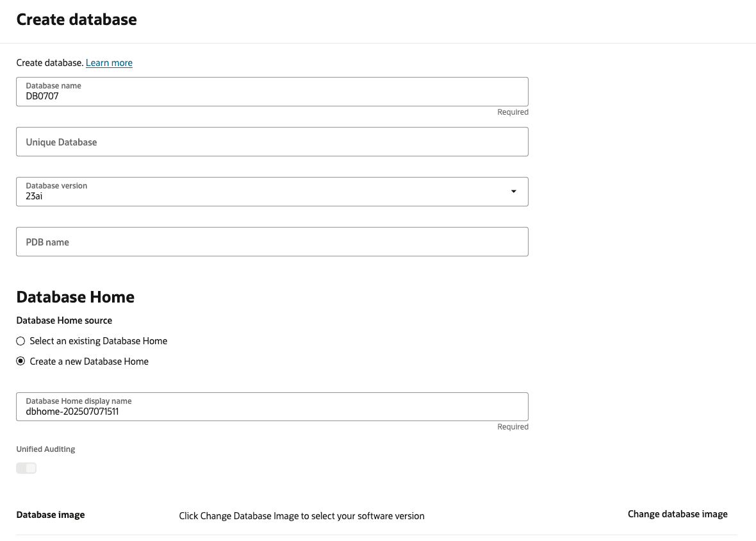756x541 pixels.
Task: Click the Database Home heading
Action: point(75,297)
